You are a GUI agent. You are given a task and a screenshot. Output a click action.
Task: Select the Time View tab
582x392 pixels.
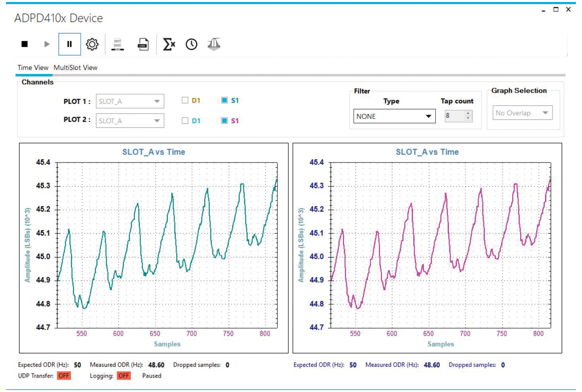pyautogui.click(x=33, y=67)
